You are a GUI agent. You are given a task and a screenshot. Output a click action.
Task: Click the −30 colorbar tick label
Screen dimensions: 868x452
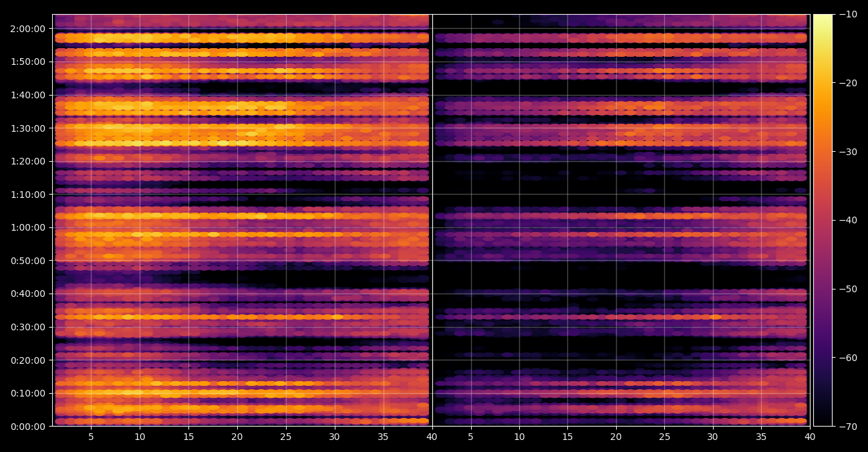click(847, 152)
